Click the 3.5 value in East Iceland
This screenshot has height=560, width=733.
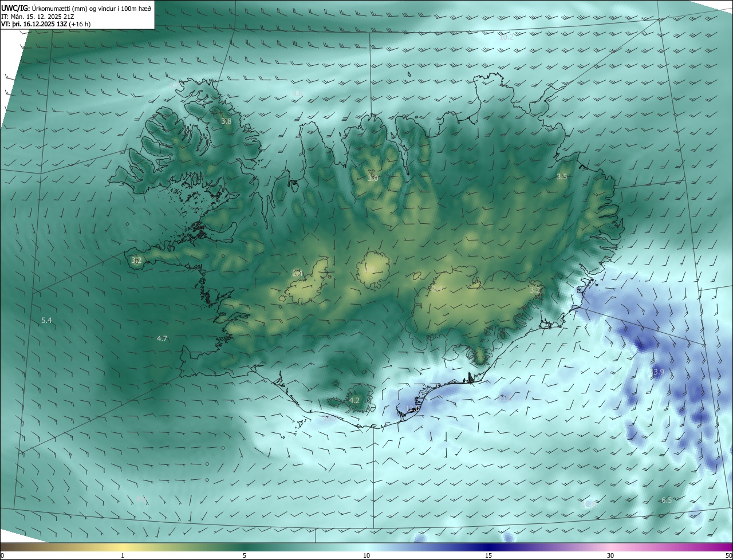562,177
